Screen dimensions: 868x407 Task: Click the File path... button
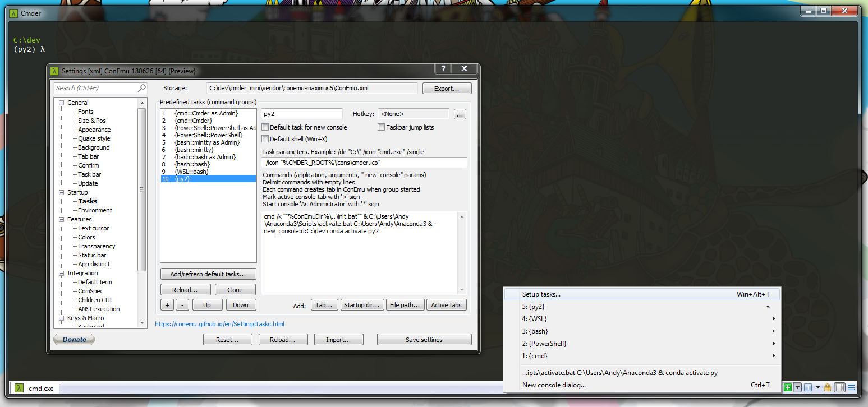tap(405, 305)
